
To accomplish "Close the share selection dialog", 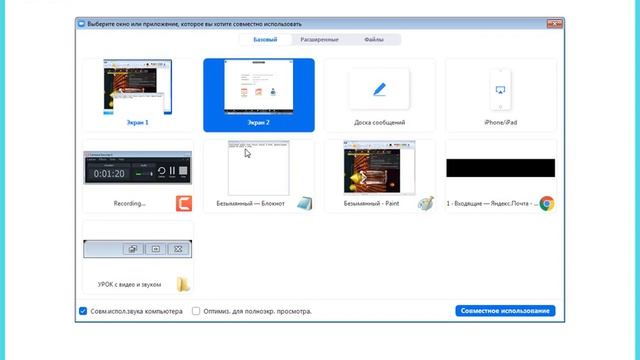I will point(555,24).
